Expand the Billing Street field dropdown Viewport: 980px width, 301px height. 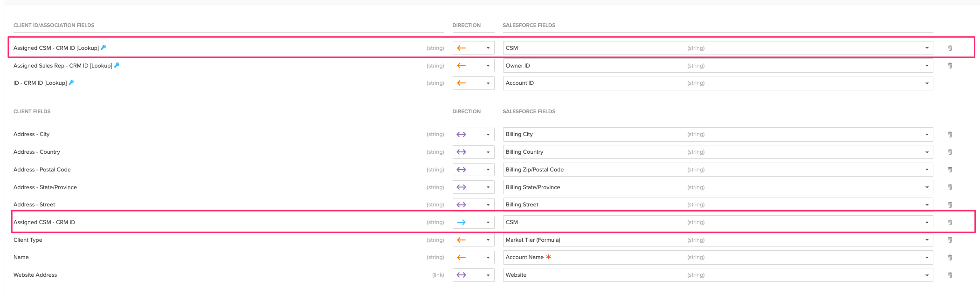pos(718,205)
